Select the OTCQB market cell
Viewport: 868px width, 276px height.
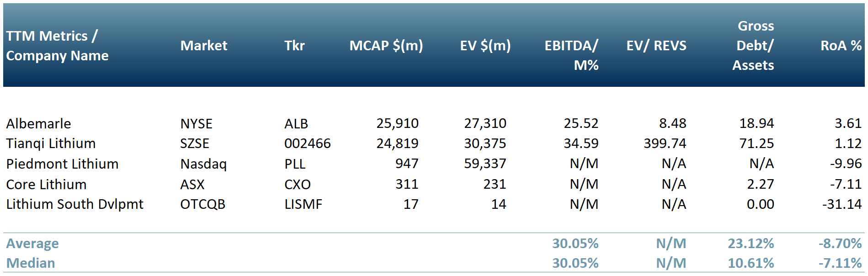coord(202,204)
